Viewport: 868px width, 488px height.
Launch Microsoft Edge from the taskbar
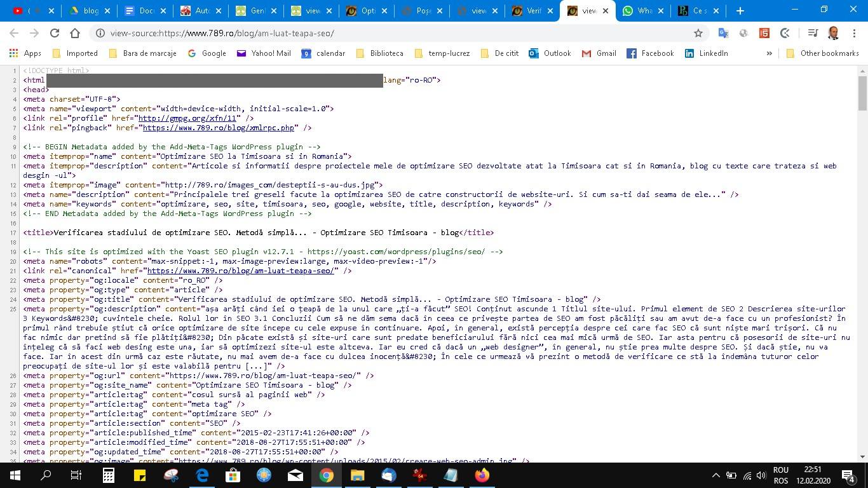[202, 475]
